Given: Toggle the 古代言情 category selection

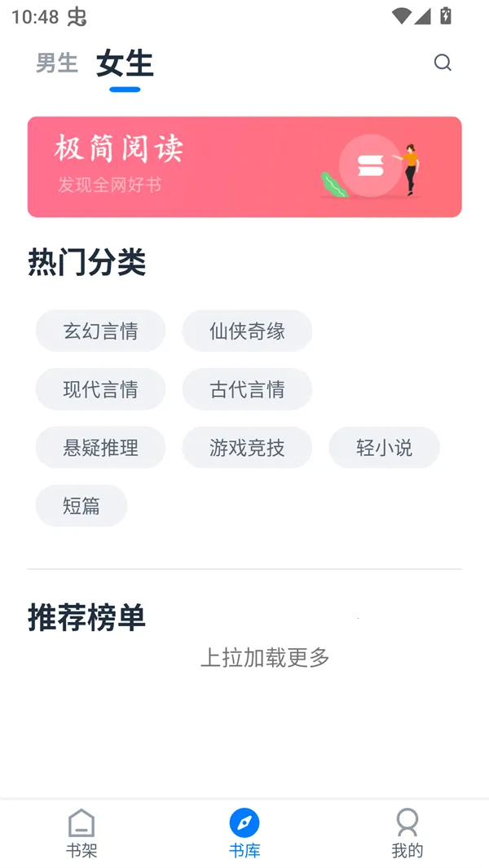Looking at the screenshot, I should 247,389.
